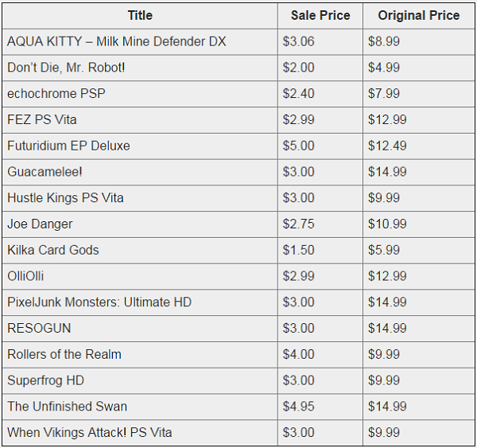Select the echochrome PSP row title
Image resolution: width=477 pixels, height=448 pixels.
click(x=56, y=93)
